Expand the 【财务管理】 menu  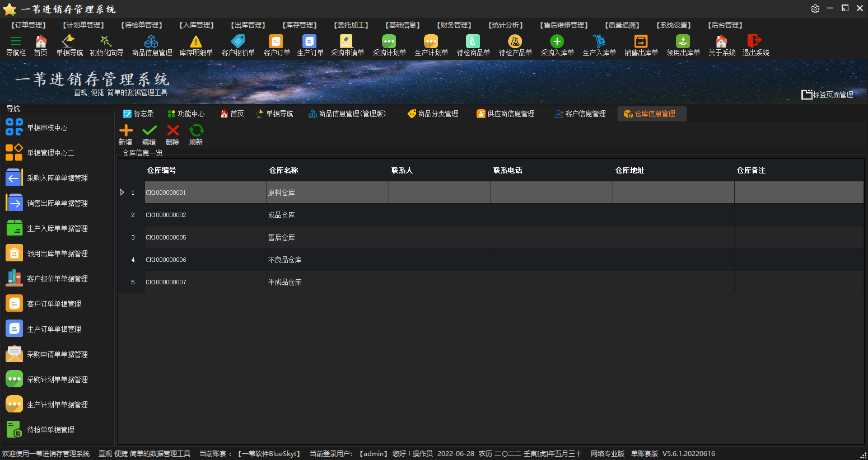tap(454, 25)
